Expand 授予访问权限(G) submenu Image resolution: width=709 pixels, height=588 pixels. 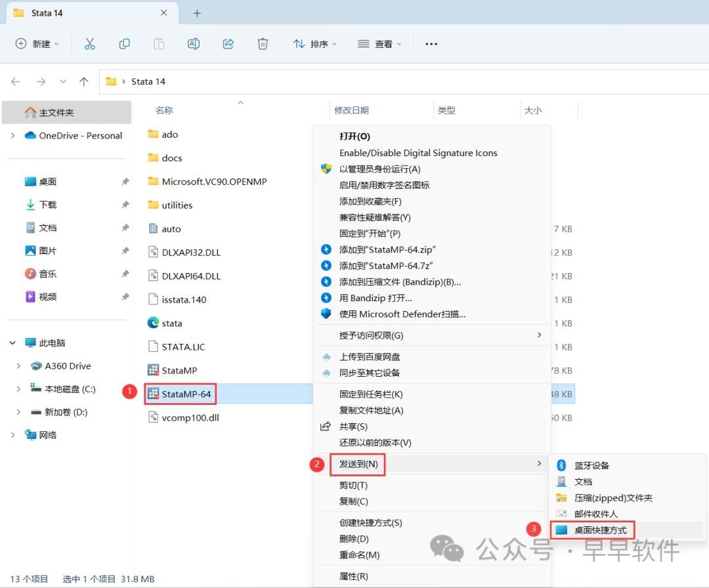tap(432, 335)
